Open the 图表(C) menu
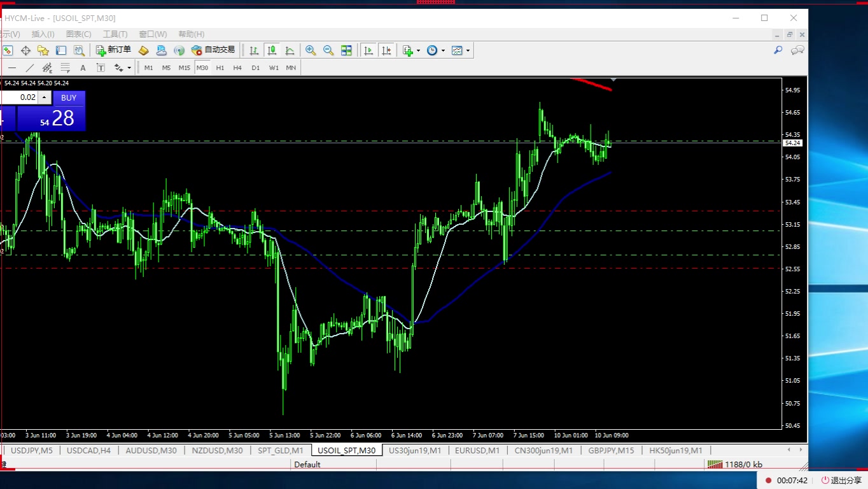 tap(79, 34)
